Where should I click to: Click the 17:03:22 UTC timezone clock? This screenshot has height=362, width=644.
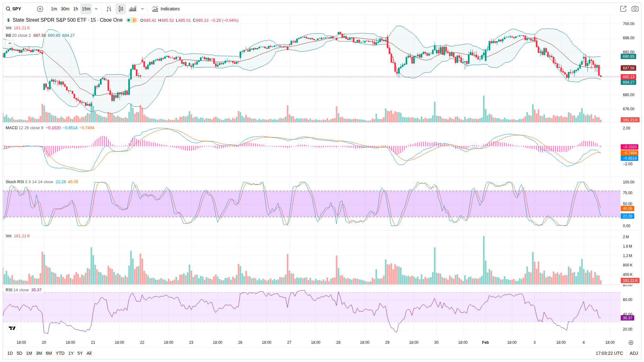point(609,353)
